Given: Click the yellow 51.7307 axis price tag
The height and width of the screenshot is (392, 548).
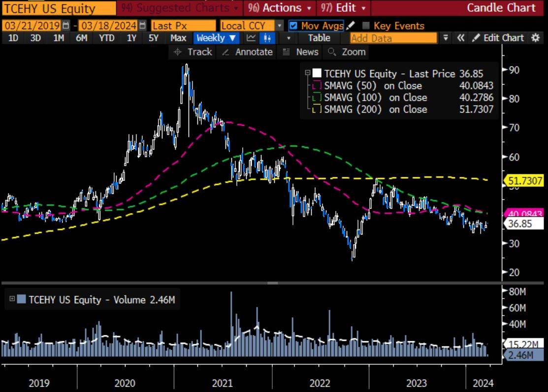Looking at the screenshot, I should point(524,181).
